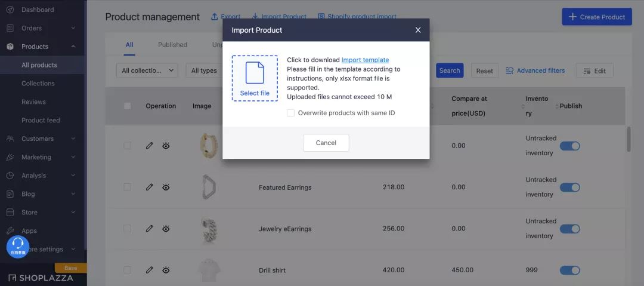Image resolution: width=644 pixels, height=286 pixels.
Task: Click the Analysis pie chart icon
Action: 10,176
